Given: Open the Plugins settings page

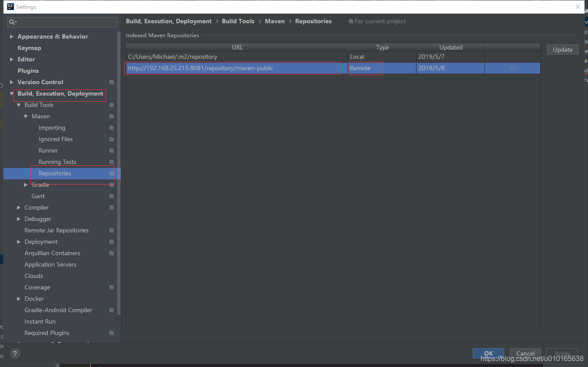Looking at the screenshot, I should click(x=28, y=71).
